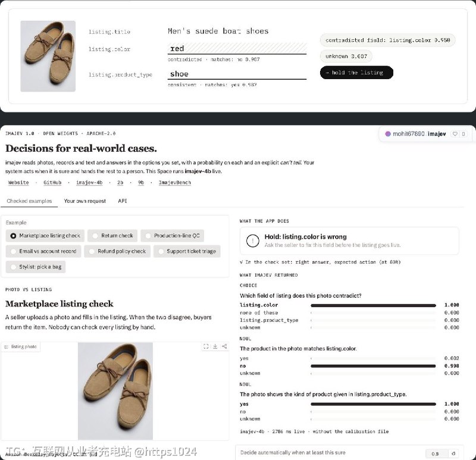The image size is (476, 460).
Task: Open the API tab
Action: pyautogui.click(x=123, y=201)
